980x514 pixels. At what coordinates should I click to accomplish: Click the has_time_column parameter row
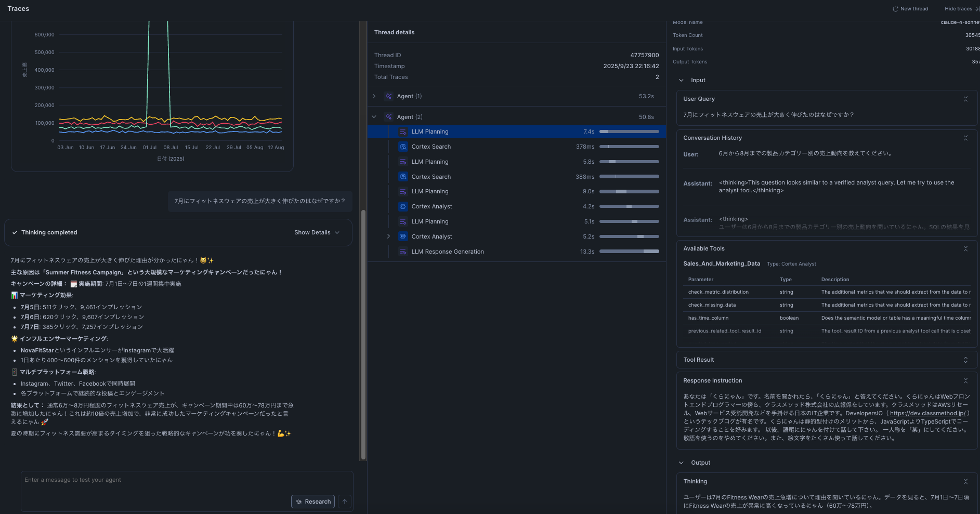(827, 318)
